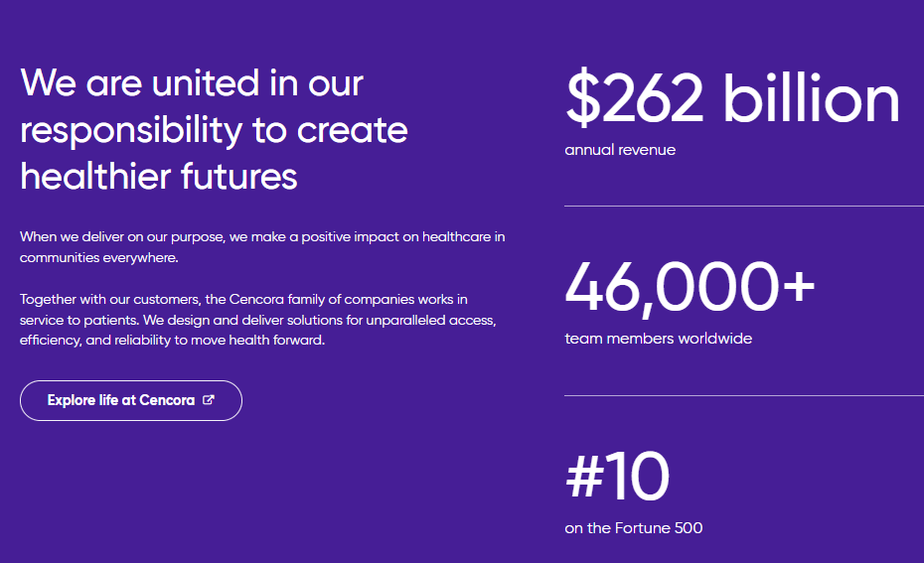Click the Explore life at Cencora button
The height and width of the screenshot is (563, 924).
coord(130,401)
